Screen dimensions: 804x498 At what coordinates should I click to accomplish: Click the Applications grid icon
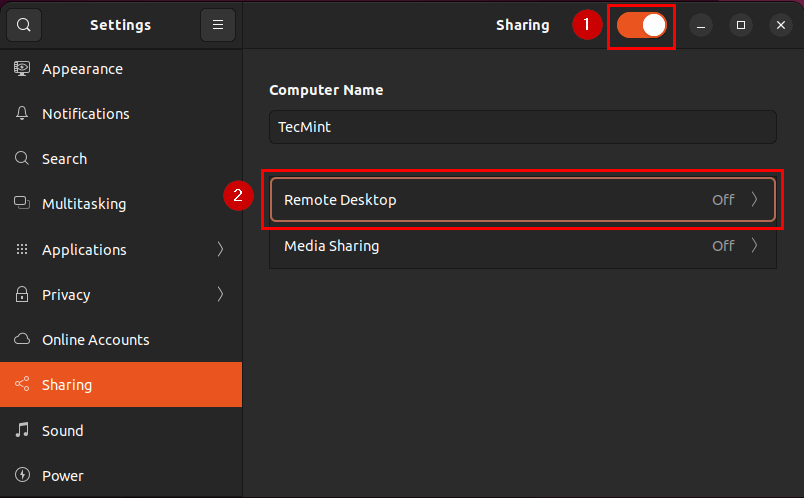tap(22, 250)
